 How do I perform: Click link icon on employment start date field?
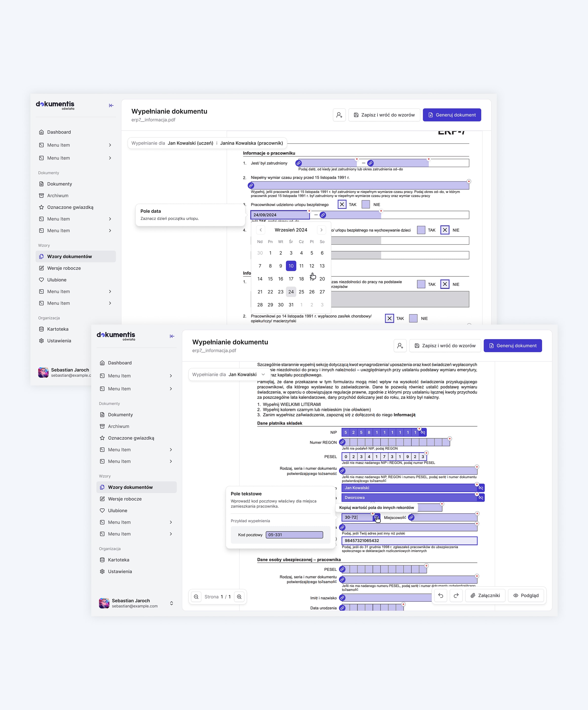[299, 163]
